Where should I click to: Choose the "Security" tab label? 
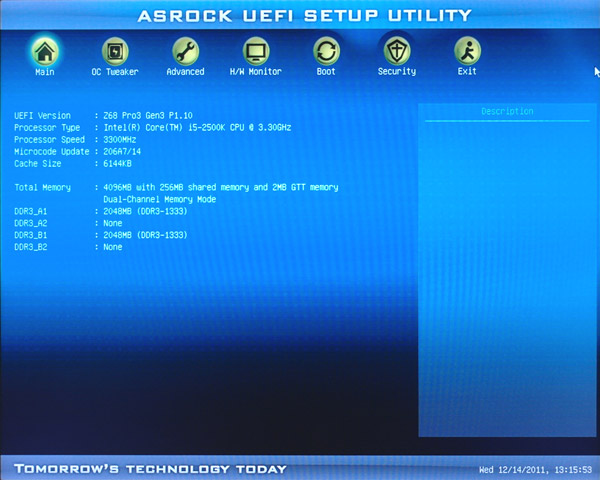(397, 72)
